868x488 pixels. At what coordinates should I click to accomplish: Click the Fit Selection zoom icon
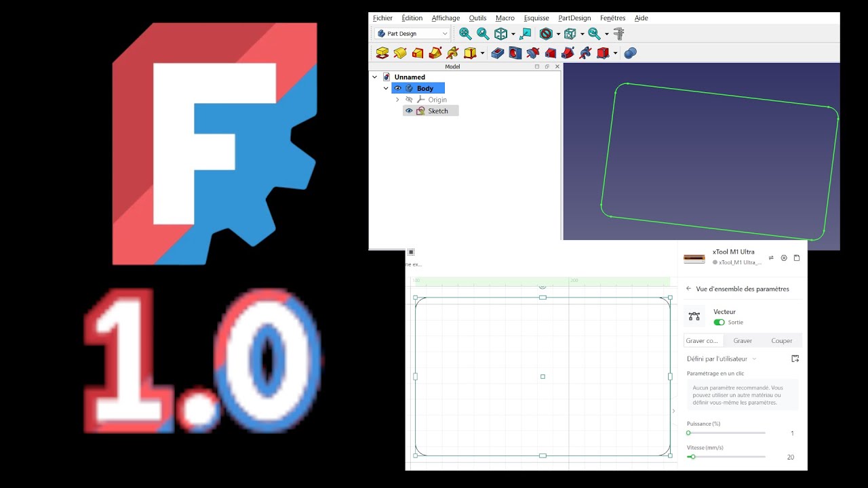pos(483,33)
